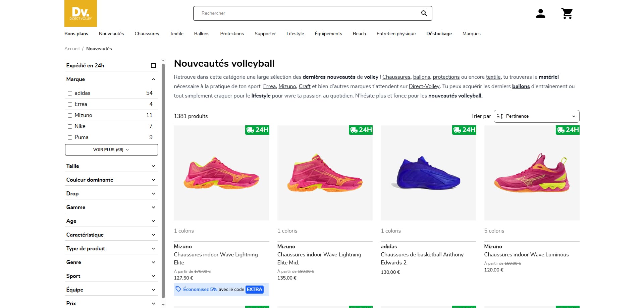The image size is (644, 308).
Task: Go to Accueil breadcrumb link
Action: pos(72,49)
